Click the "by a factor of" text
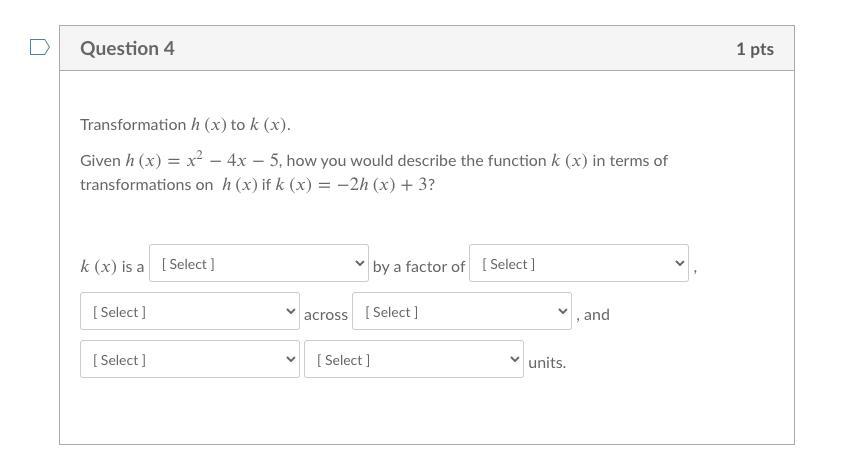Image resolution: width=848 pixels, height=472 pixels. pos(419,267)
